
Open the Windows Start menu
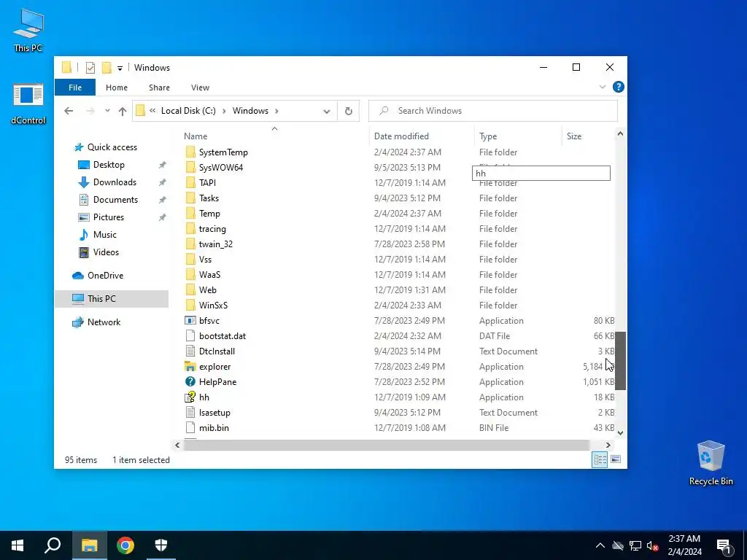pos(18,545)
